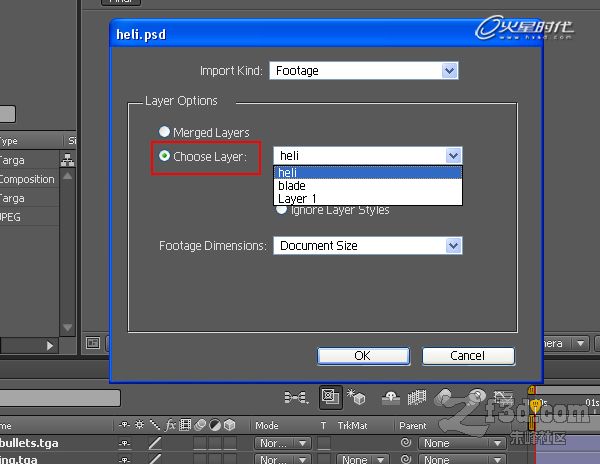The width and height of the screenshot is (600, 464).
Task: Enable the Draft 3D cube icon
Action: (356, 397)
